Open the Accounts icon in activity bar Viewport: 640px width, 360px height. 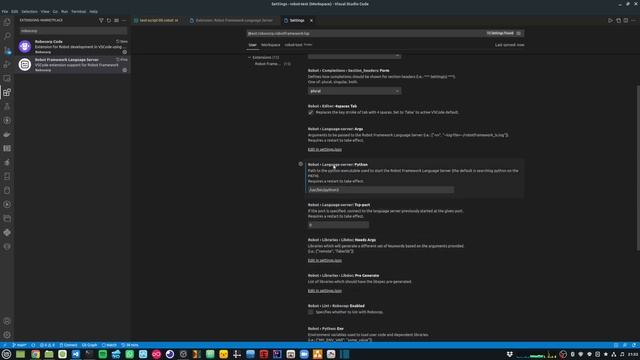(7, 321)
